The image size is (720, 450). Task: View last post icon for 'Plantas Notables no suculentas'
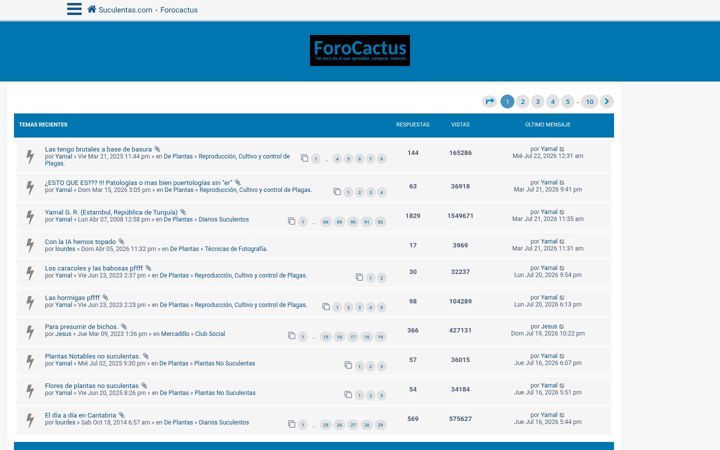(x=562, y=356)
